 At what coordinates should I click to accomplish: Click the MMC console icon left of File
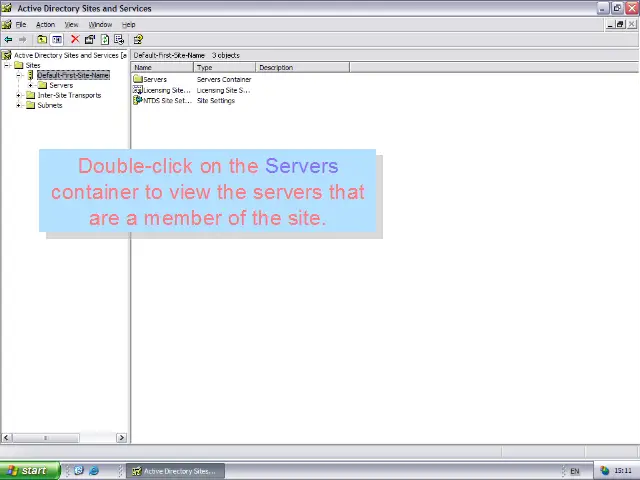(x=7, y=24)
